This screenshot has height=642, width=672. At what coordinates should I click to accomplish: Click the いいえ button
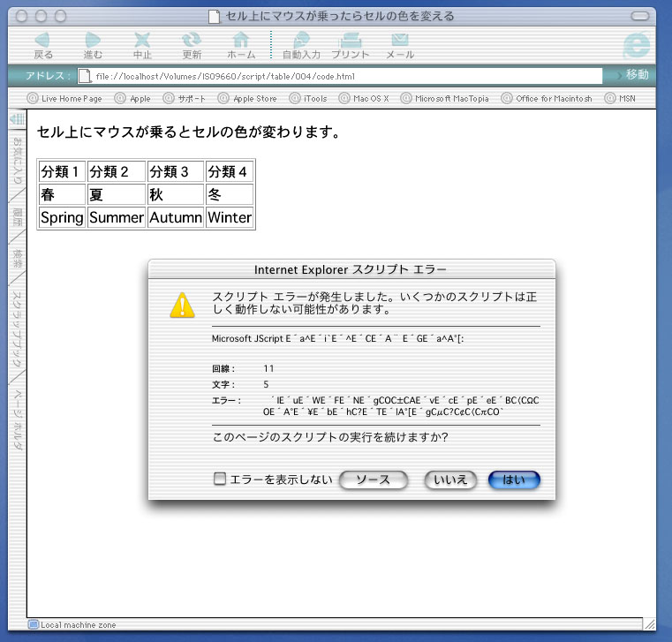tap(451, 480)
